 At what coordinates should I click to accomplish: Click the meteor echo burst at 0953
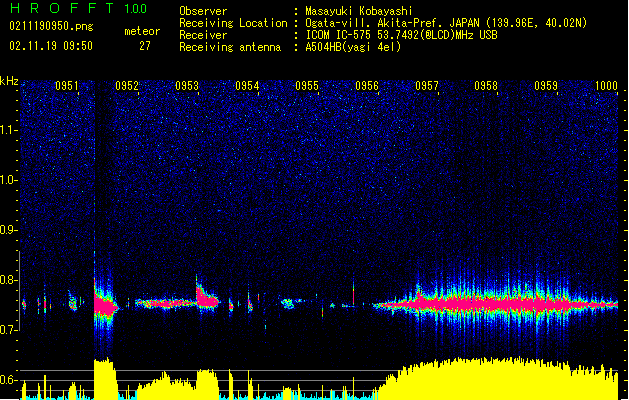tap(207, 297)
